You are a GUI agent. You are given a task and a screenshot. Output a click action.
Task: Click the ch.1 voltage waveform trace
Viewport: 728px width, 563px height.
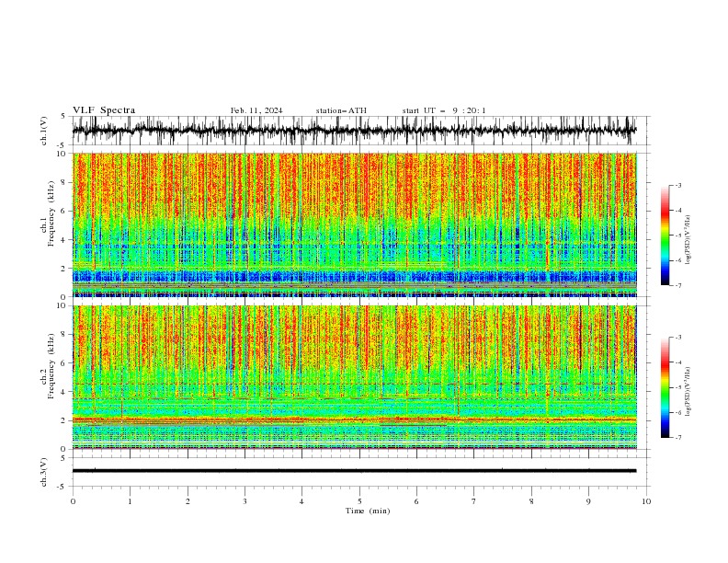pyautogui.click(x=354, y=130)
